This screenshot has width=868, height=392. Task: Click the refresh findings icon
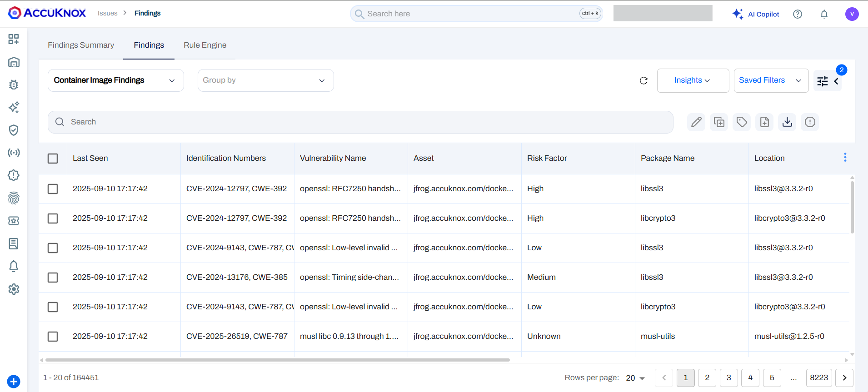point(644,80)
